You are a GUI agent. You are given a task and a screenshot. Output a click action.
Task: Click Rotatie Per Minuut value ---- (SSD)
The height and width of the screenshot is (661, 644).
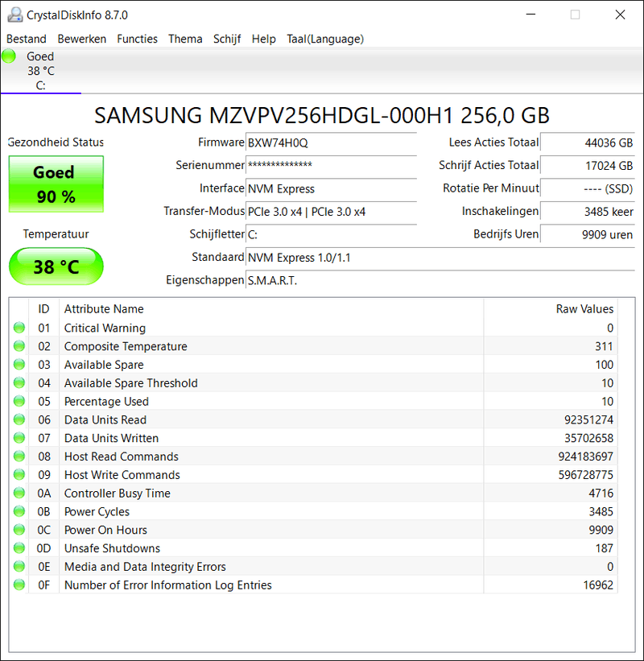[588, 188]
